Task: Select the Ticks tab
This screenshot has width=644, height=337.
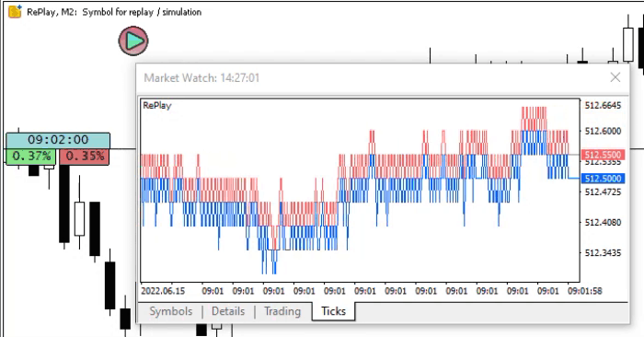Action: pyautogui.click(x=333, y=311)
